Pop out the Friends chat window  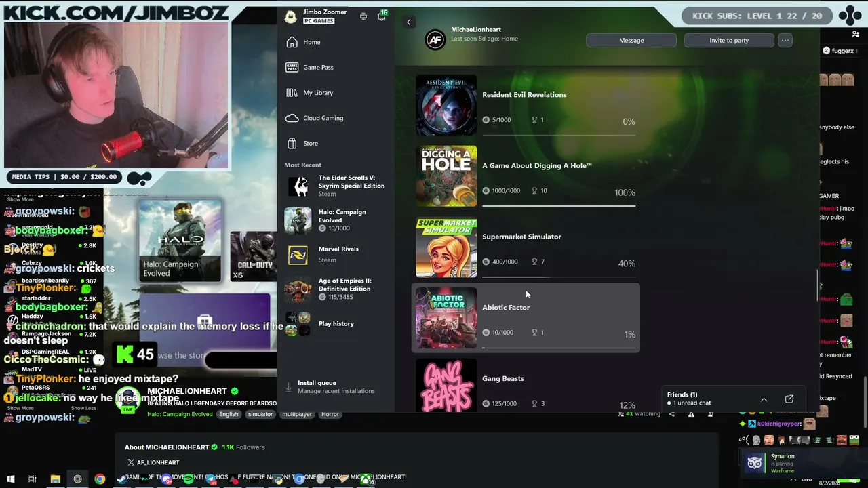(x=789, y=399)
